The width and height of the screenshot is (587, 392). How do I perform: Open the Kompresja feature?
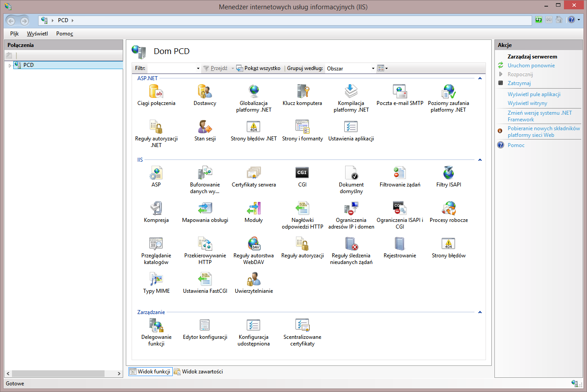click(x=156, y=212)
